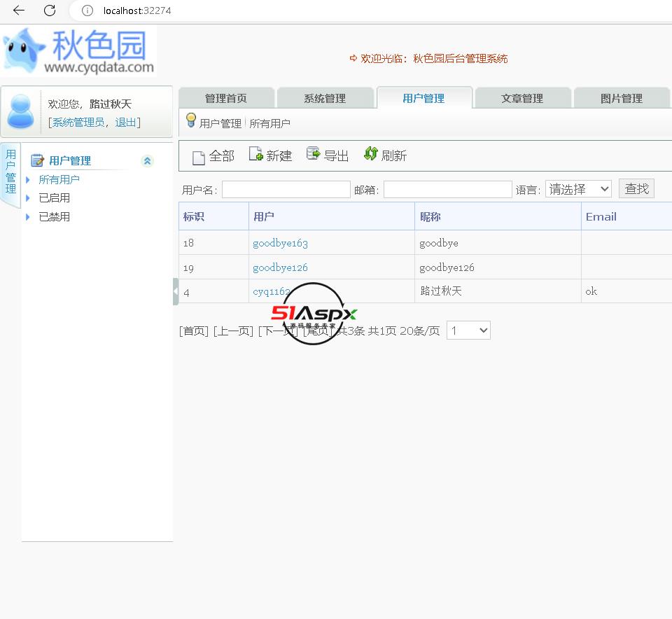
Task: Click 所有用户 in the breadcrumb
Action: pyautogui.click(x=270, y=124)
